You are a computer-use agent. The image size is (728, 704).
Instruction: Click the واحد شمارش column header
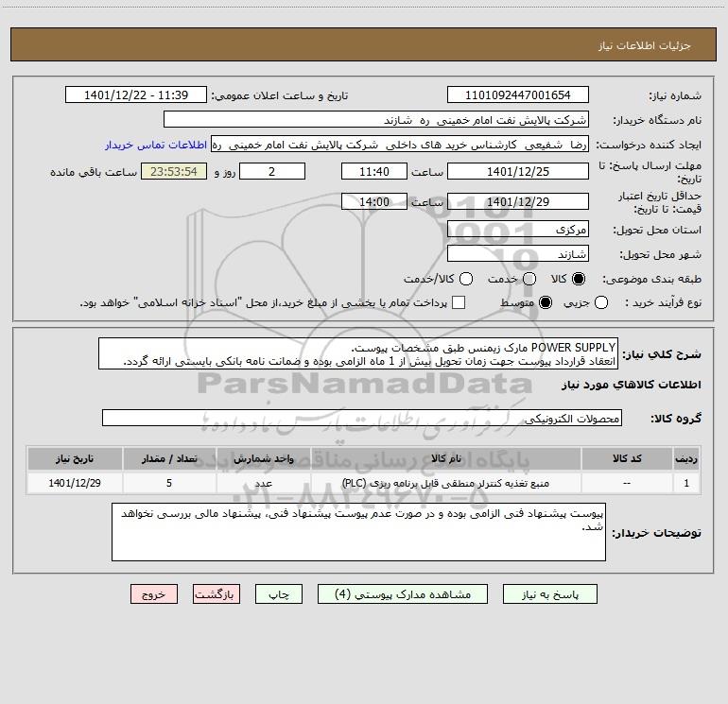(264, 458)
